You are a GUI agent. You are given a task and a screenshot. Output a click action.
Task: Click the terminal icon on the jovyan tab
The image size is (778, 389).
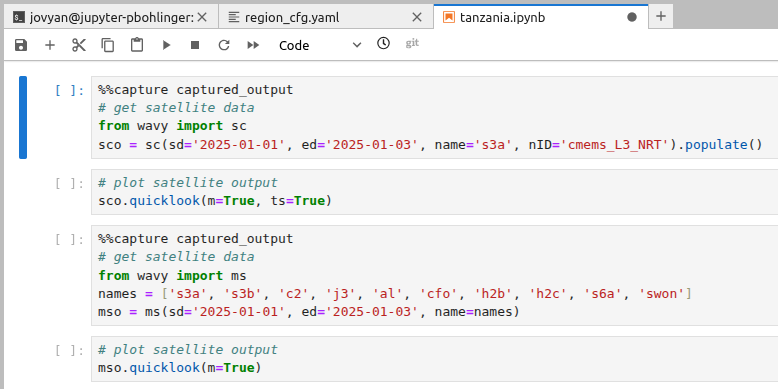tap(19, 17)
